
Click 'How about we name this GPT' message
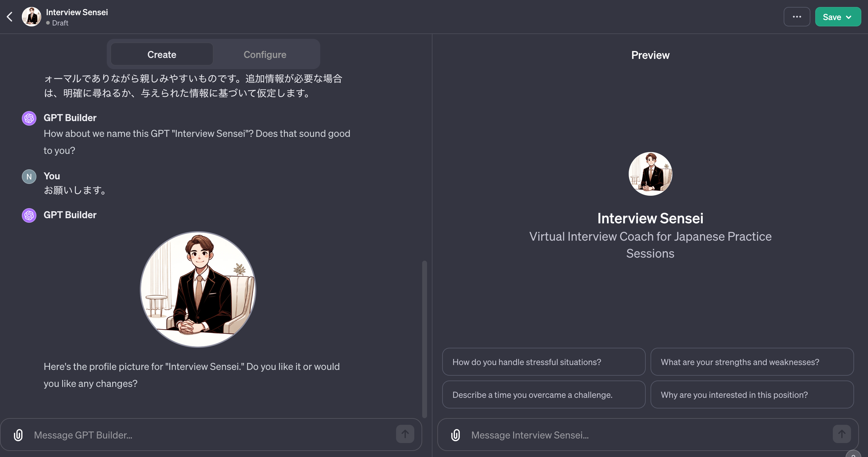pos(197,142)
